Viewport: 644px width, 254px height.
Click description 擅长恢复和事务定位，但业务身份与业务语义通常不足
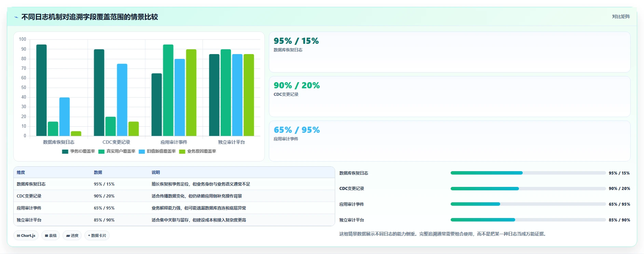201,184
